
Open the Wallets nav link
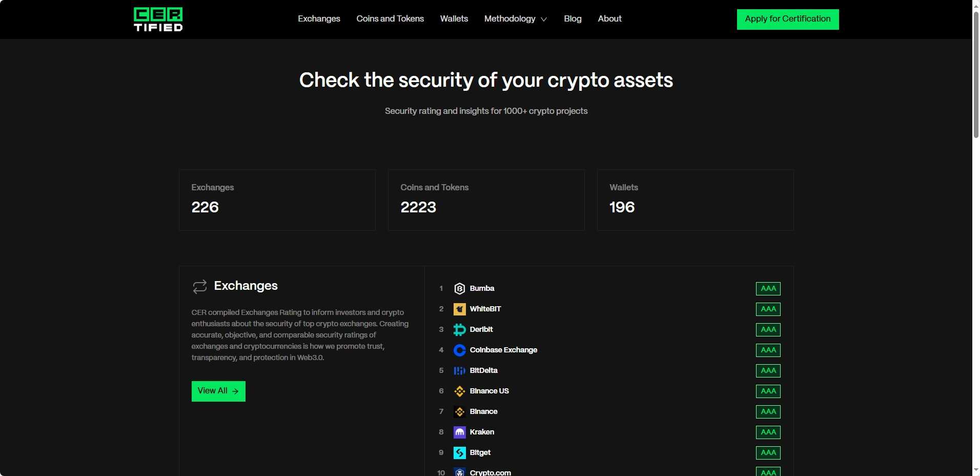click(454, 19)
